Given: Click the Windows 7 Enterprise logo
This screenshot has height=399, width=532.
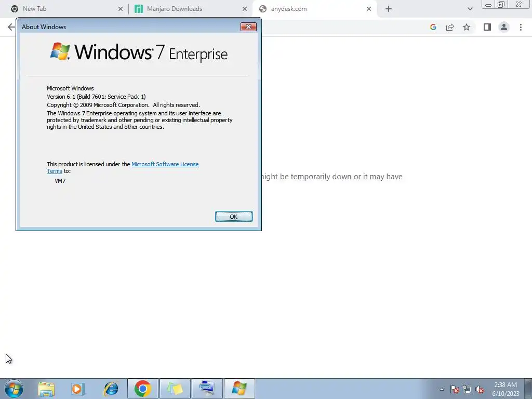Looking at the screenshot, I should pos(139,52).
